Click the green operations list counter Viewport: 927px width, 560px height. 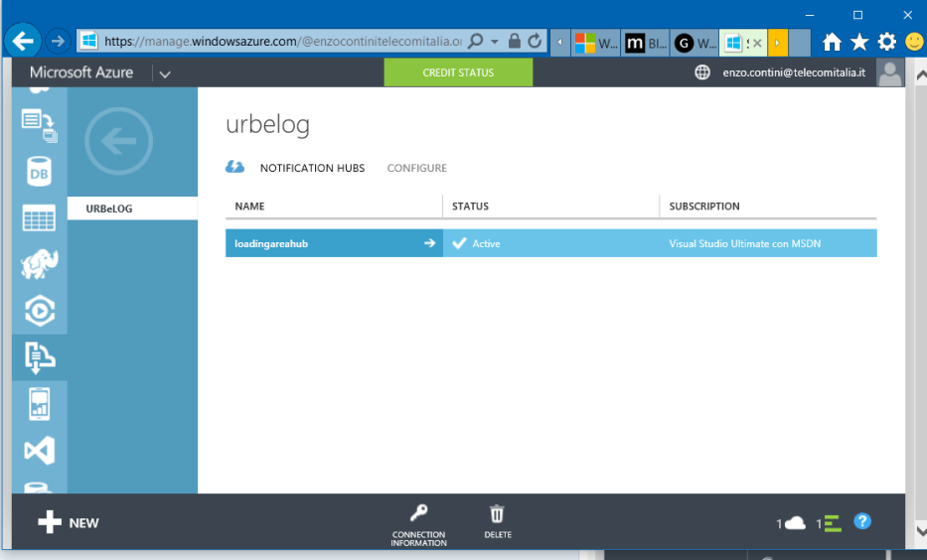click(829, 523)
